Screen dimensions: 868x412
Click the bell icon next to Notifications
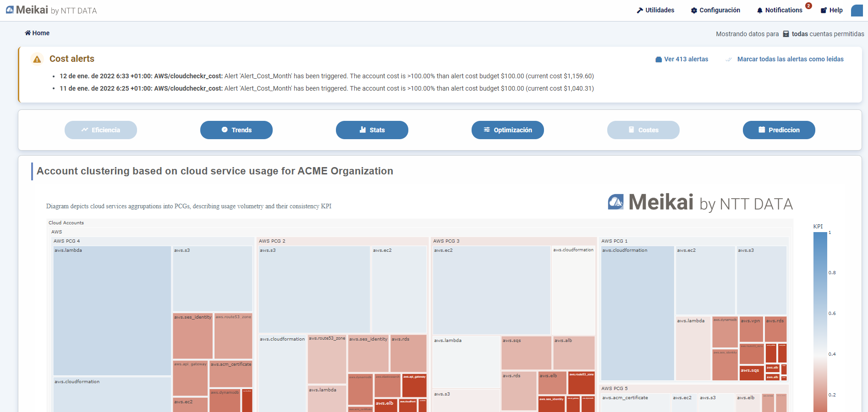tap(760, 10)
